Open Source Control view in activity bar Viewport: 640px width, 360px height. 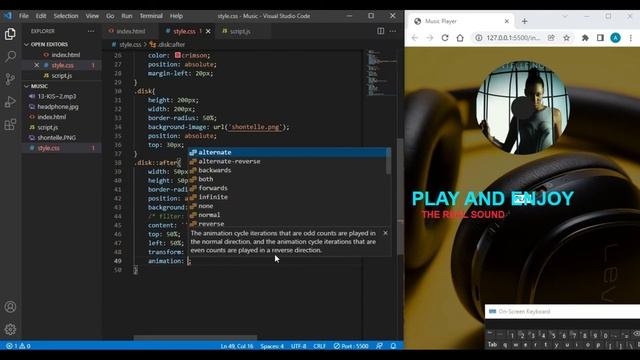[10, 79]
